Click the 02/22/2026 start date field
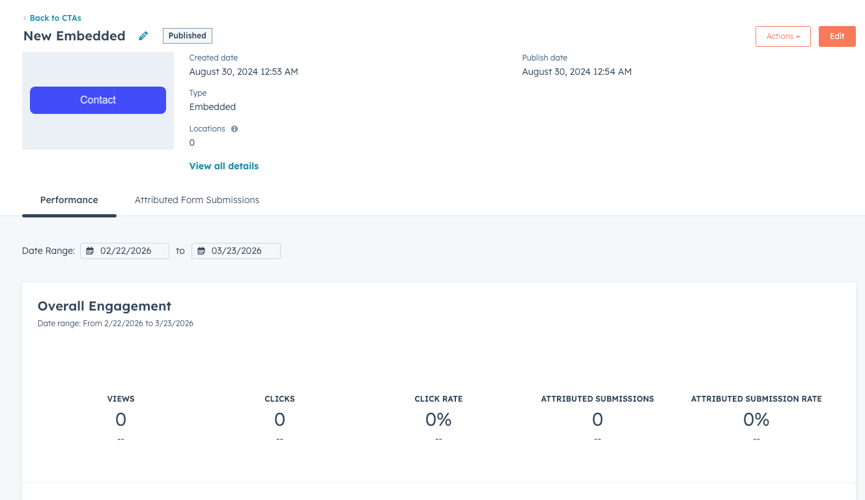 125,251
